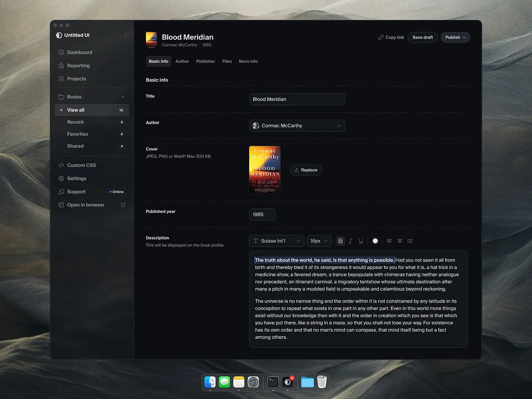Open the white text color picker
Viewport: 532px width, 399px height.
click(x=375, y=241)
